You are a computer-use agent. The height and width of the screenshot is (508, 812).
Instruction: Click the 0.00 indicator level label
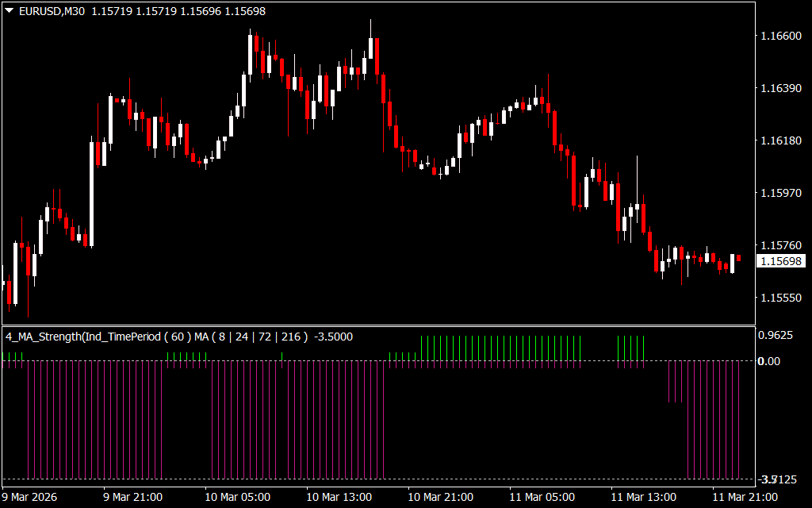click(769, 361)
